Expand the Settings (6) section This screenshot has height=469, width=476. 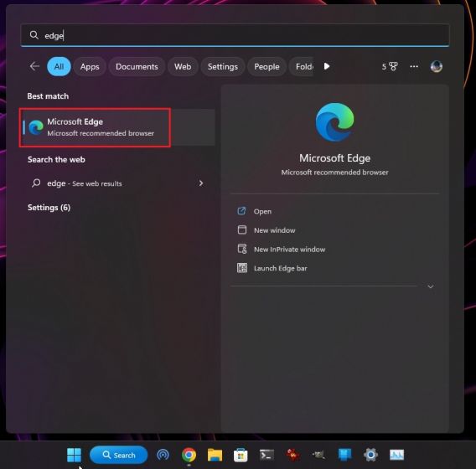tap(49, 208)
